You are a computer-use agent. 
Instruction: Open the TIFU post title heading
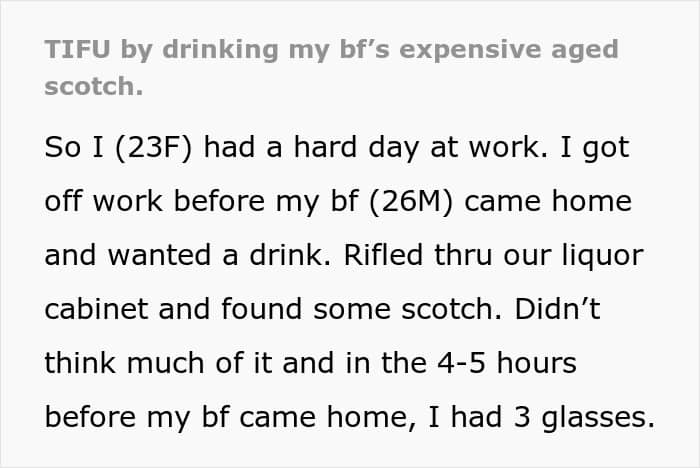[x=331, y=67]
